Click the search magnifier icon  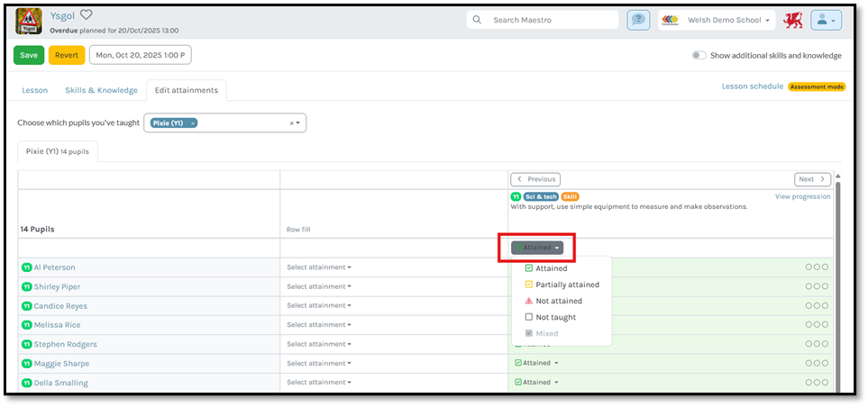(477, 20)
